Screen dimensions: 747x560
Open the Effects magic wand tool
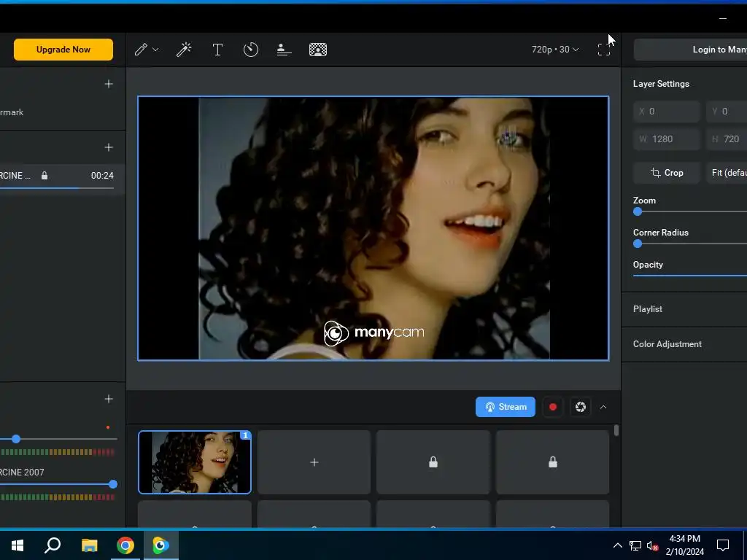tap(184, 50)
